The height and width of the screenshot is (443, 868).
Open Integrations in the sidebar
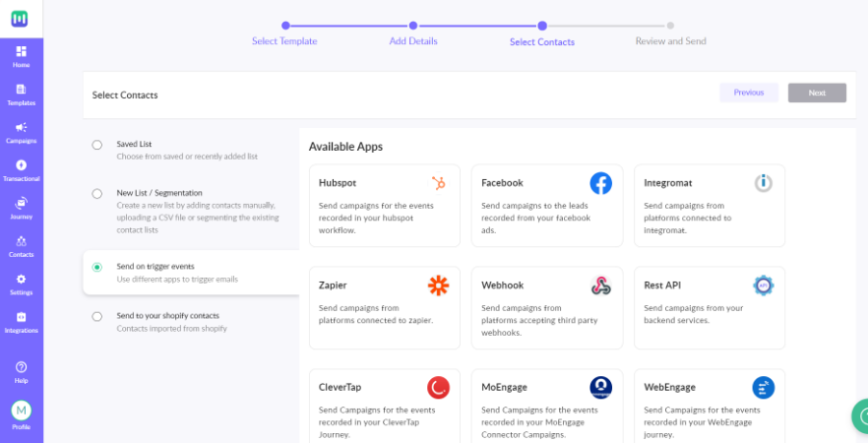tap(21, 317)
